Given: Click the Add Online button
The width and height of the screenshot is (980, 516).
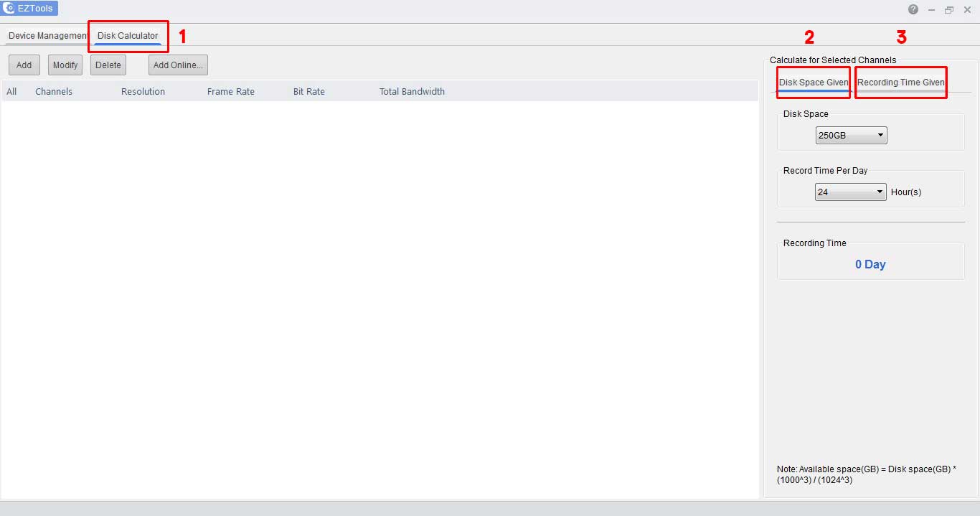Looking at the screenshot, I should point(177,65).
